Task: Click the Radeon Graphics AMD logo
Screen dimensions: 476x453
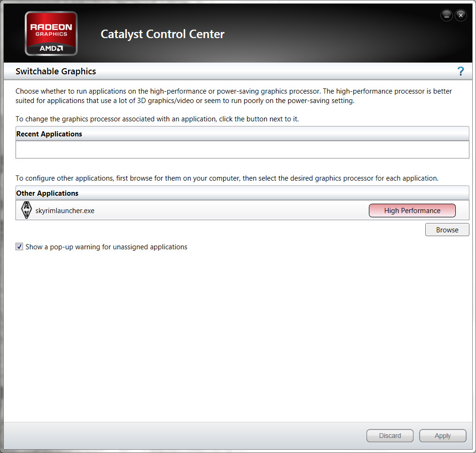Action: (51, 33)
